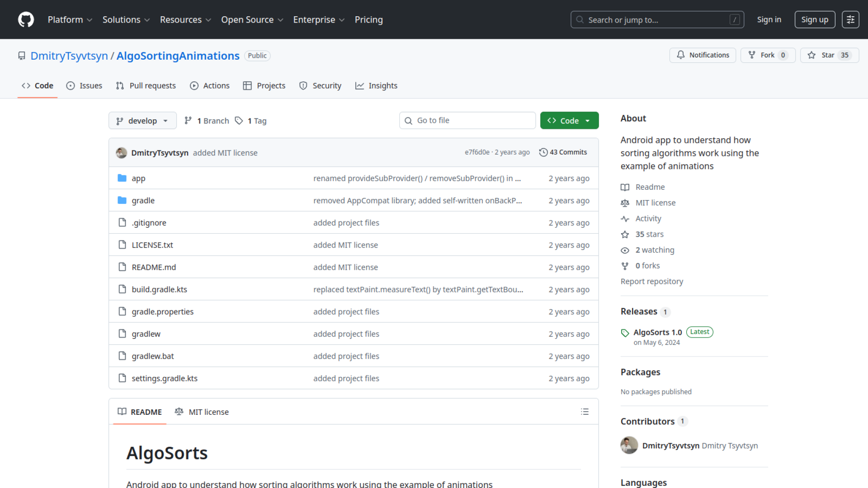Screen dimensions: 868x488
Task: Switch to the Actions tab
Action: click(x=210, y=85)
